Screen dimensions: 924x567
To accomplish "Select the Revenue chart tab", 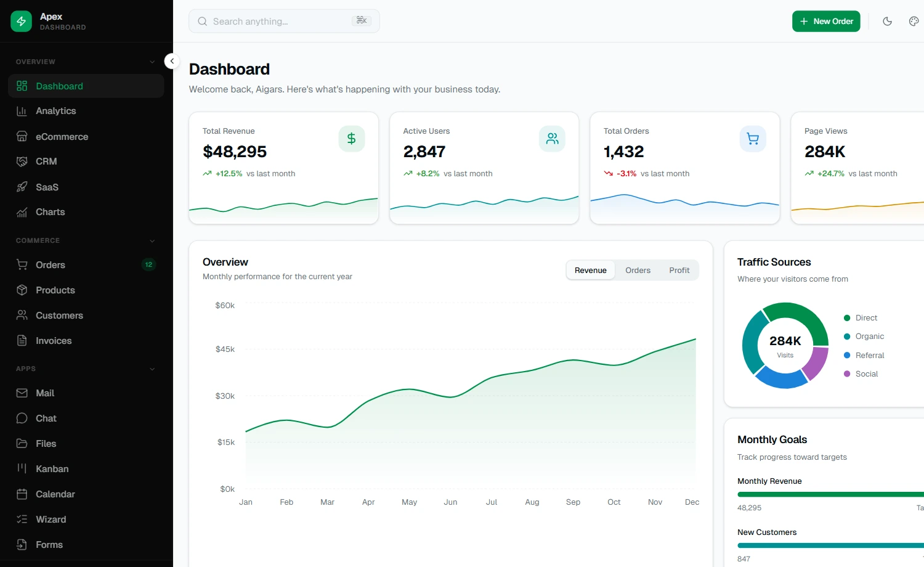I will (591, 271).
